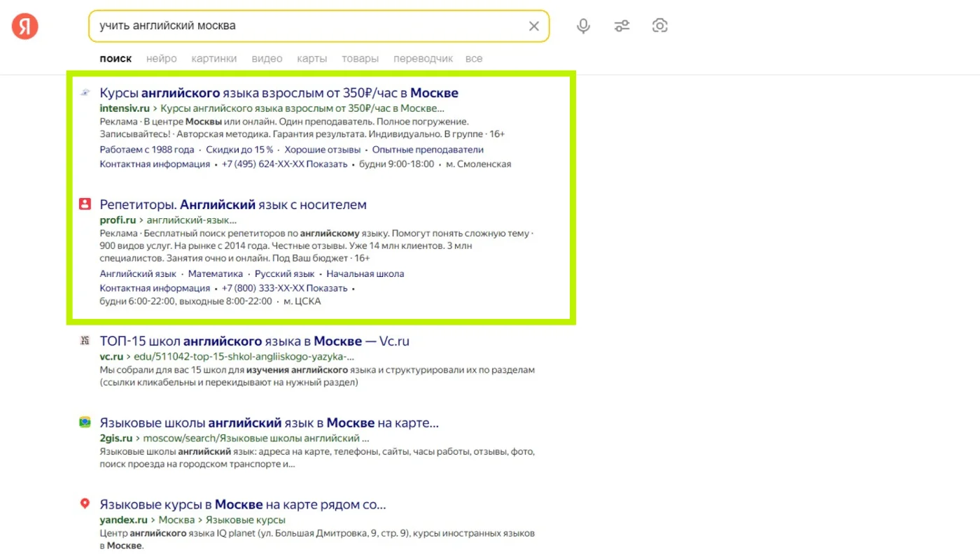Click the Языковые курсы breadcrumb

(x=246, y=520)
